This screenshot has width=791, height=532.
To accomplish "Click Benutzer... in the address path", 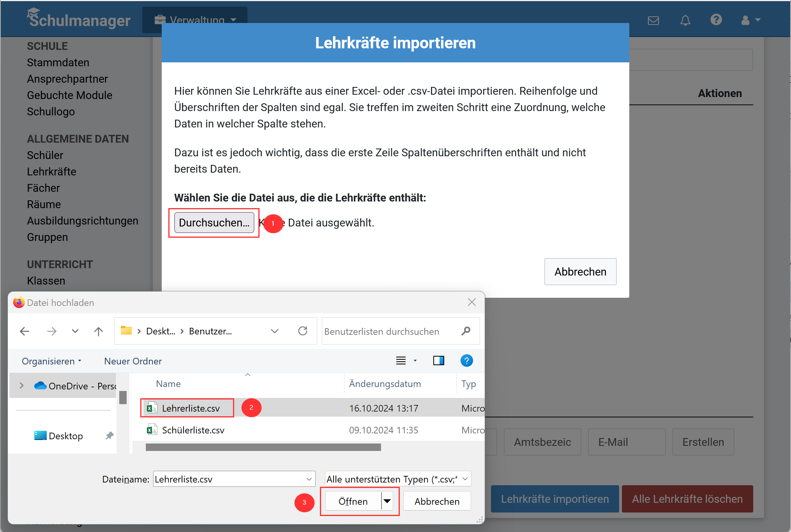I will [x=210, y=331].
